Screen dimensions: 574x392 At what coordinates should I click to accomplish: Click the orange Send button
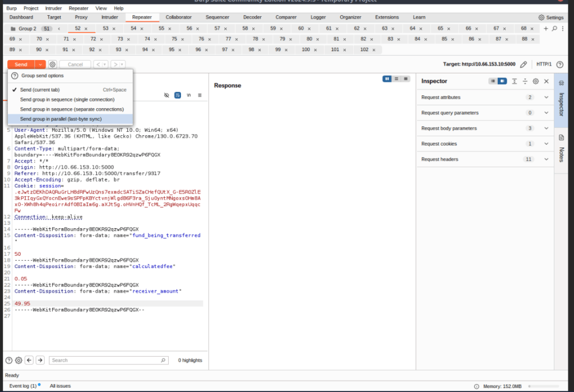point(21,64)
